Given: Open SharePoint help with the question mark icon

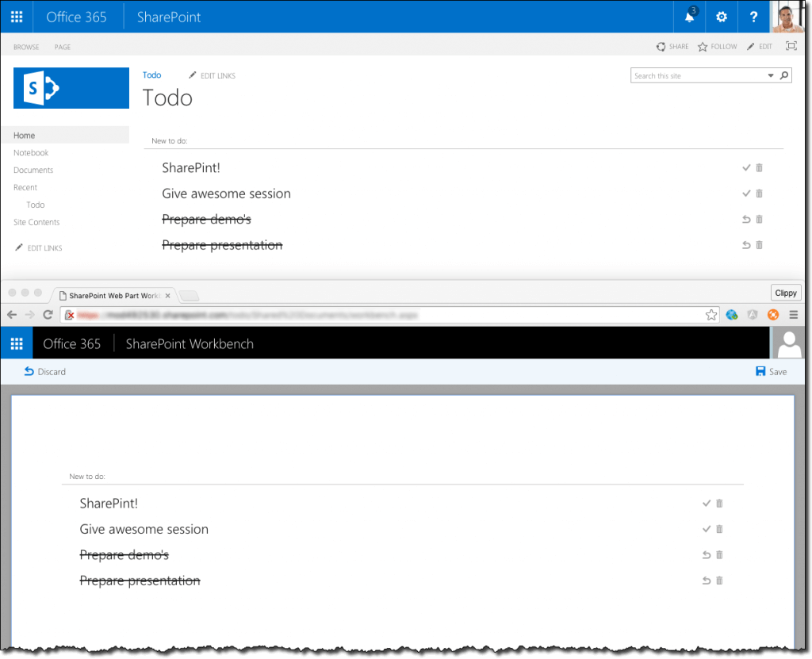Looking at the screenshot, I should click(753, 16).
